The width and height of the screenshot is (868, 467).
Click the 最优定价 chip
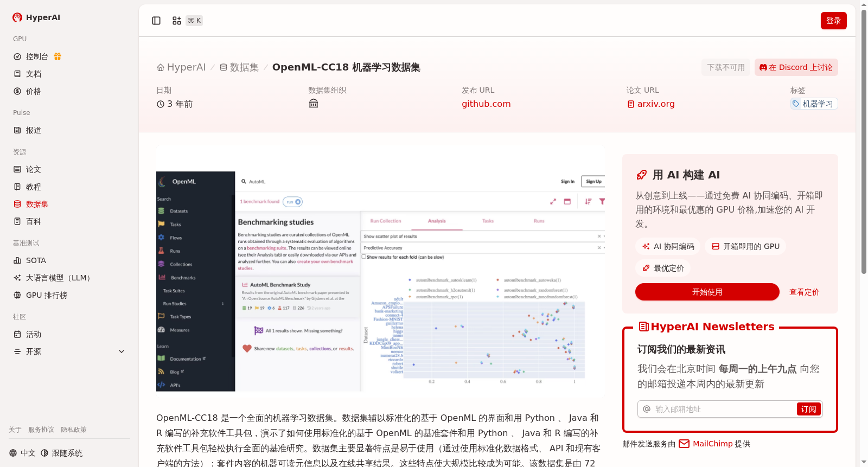pyautogui.click(x=663, y=268)
